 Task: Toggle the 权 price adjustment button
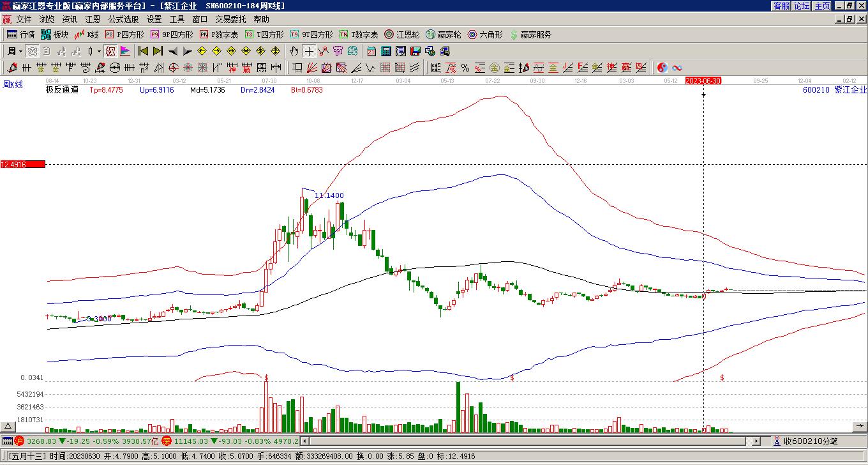(x=110, y=51)
